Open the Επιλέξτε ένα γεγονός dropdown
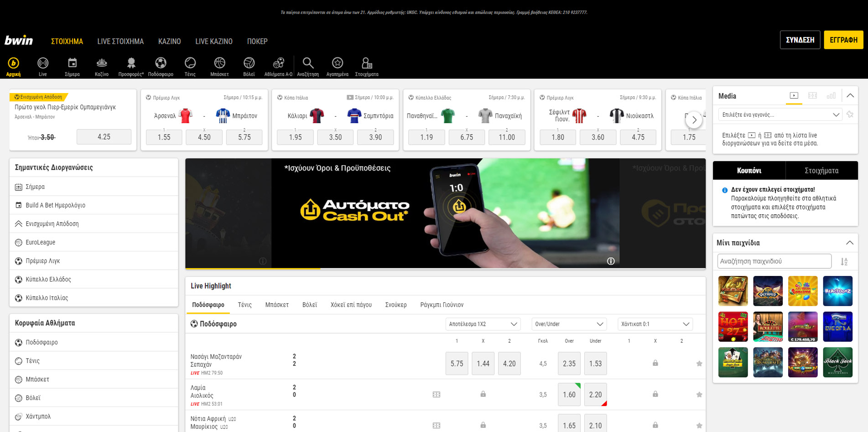Viewport: 868px width, 432px height. [780, 115]
